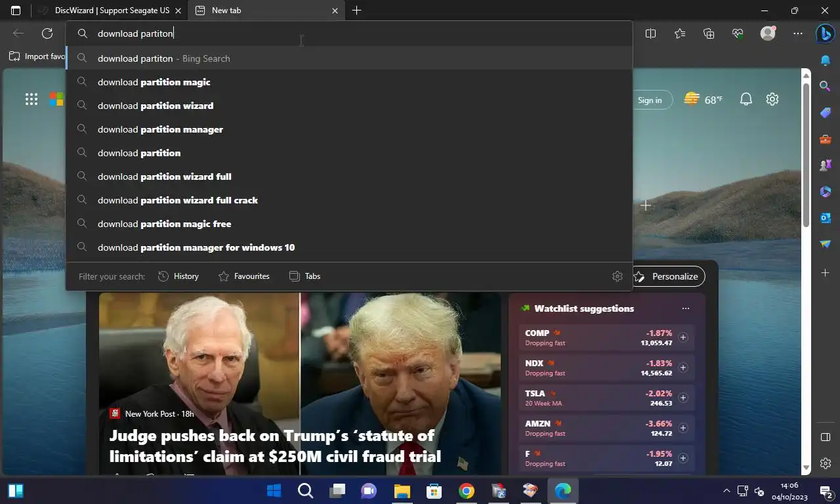Select suggestion 'download partition manager'

tap(349, 129)
